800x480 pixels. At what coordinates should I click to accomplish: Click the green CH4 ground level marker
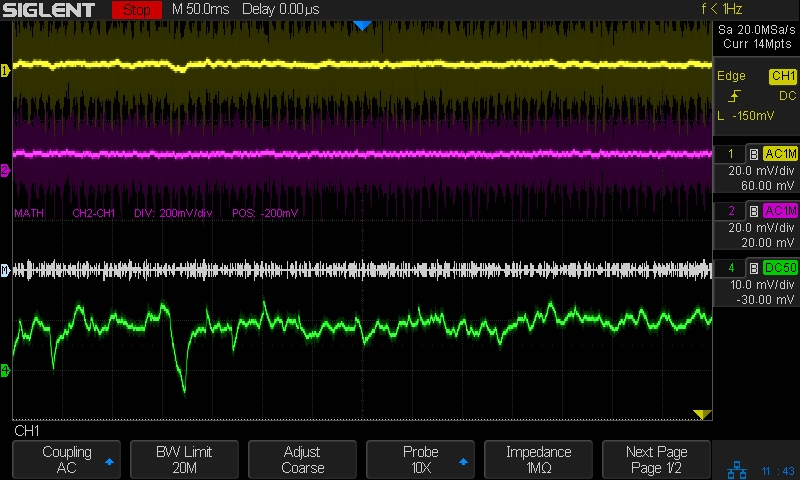click(x=5, y=370)
